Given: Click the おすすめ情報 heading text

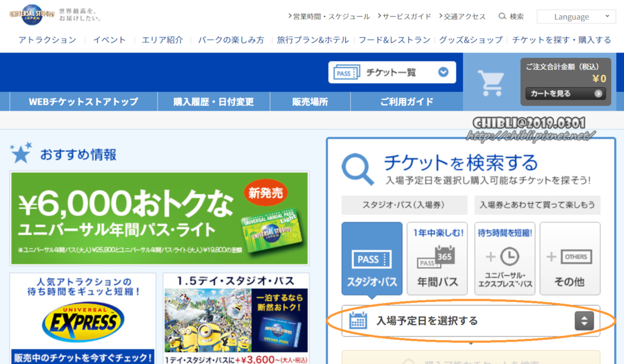Looking at the screenshot, I should 79,155.
